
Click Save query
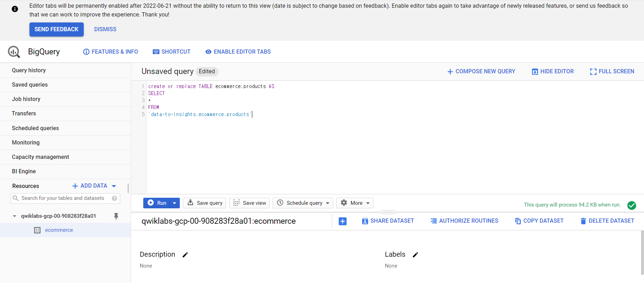click(x=205, y=203)
